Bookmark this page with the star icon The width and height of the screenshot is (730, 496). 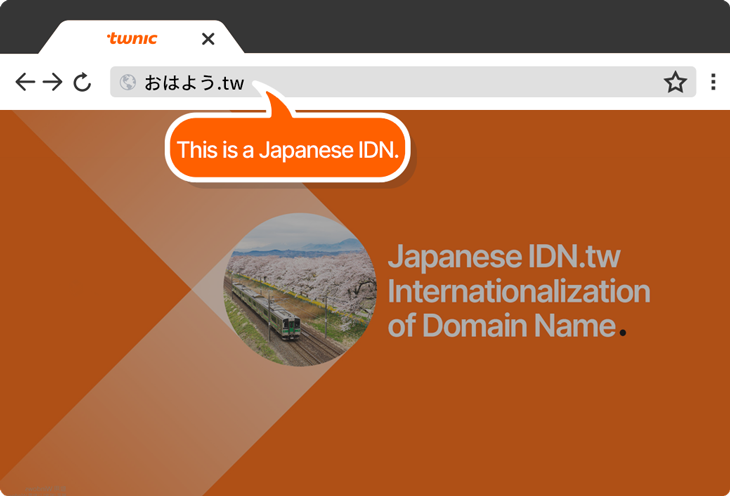[675, 82]
